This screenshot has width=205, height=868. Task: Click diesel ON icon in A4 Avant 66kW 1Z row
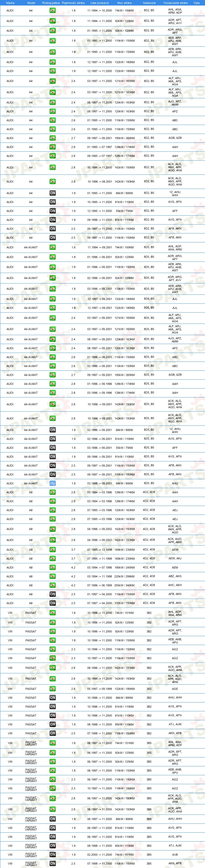click(53, 430)
